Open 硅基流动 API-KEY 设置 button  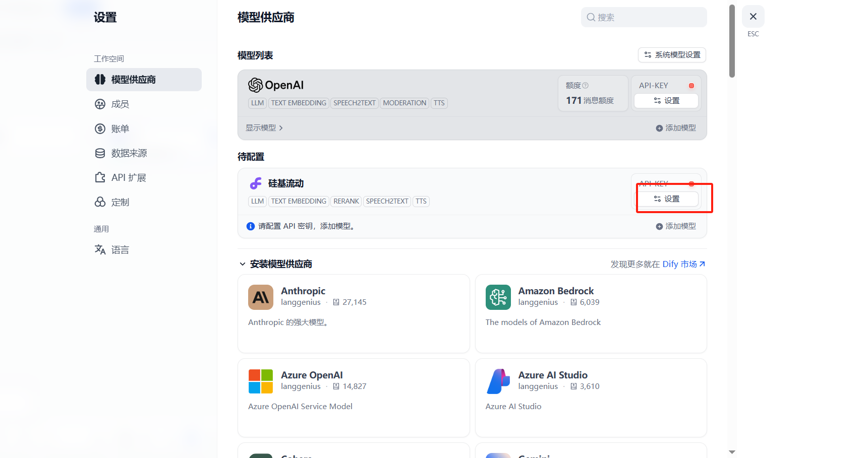pos(666,199)
